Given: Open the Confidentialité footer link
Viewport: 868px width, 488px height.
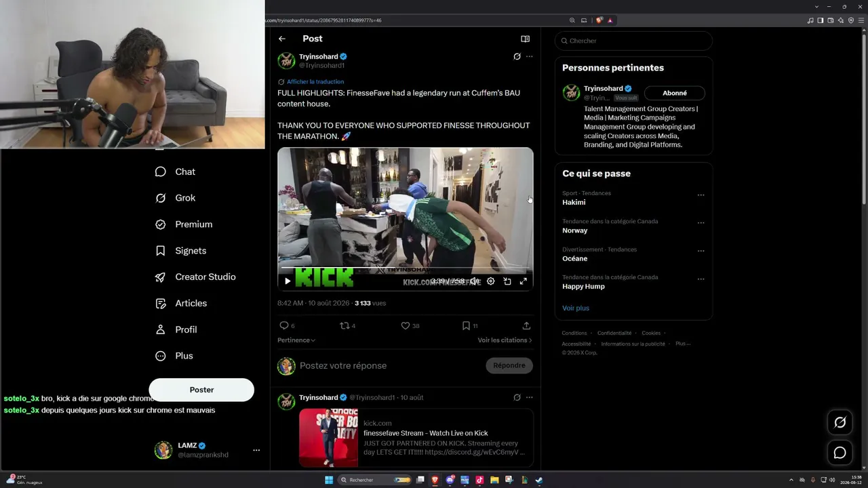Looking at the screenshot, I should pos(614,333).
